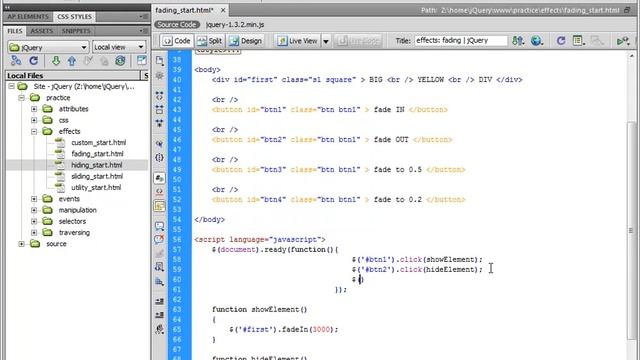
Task: Click the blue Put files arrow
Action: [71, 61]
